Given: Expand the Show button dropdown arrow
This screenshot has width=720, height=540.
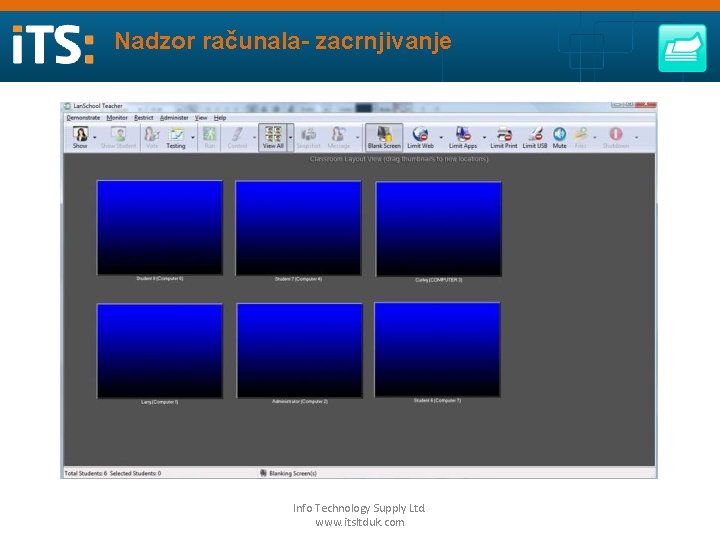Looking at the screenshot, I should click(x=95, y=137).
